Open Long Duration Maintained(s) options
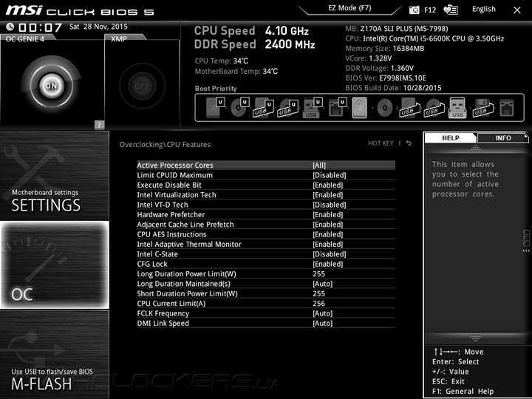The height and width of the screenshot is (399, 532). (266, 284)
